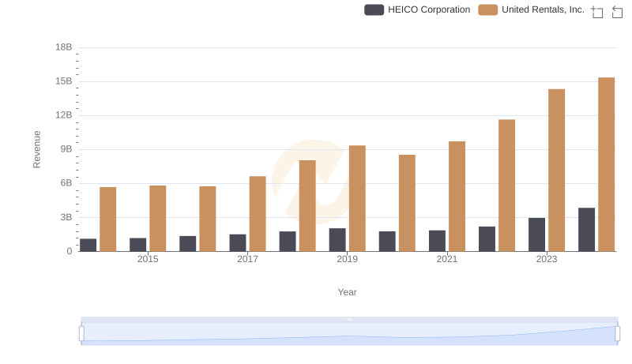Click the top drag bar of zoom slider
Viewport: 632px width, 364px height.
point(349,319)
